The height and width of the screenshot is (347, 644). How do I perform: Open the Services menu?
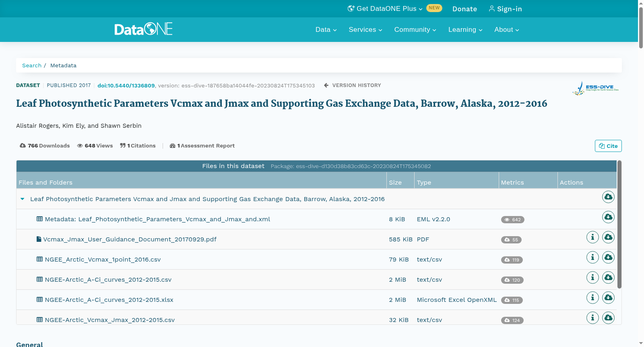pyautogui.click(x=365, y=29)
